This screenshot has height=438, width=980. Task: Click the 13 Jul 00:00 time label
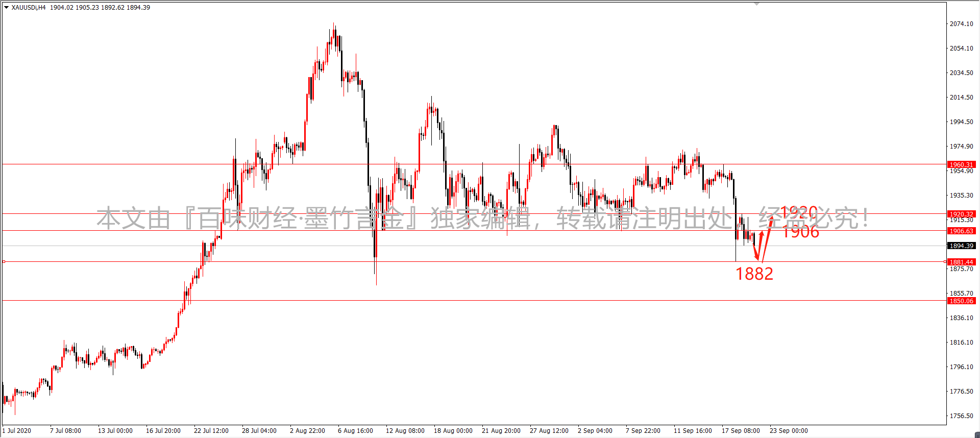click(115, 431)
